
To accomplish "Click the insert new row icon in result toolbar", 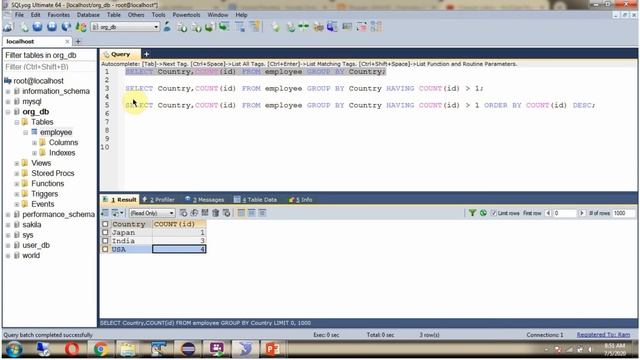I will click(183, 213).
